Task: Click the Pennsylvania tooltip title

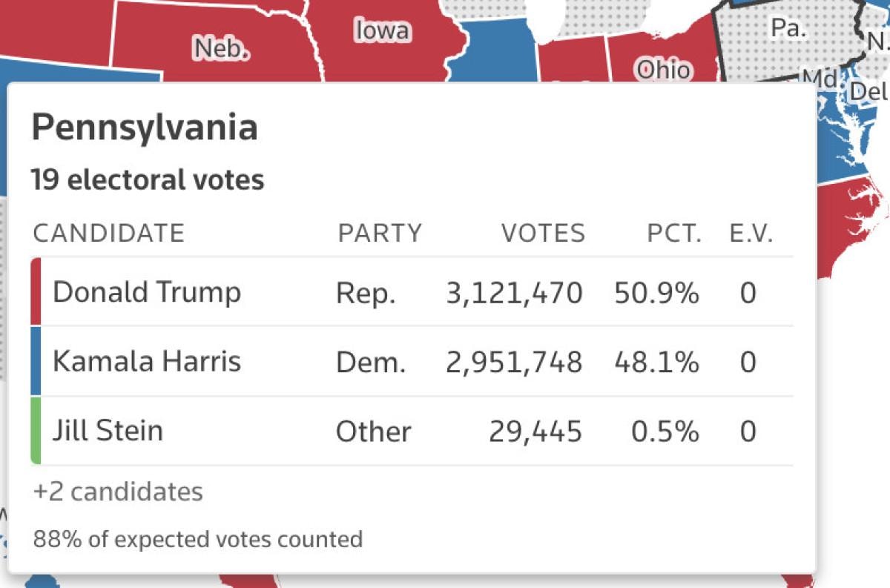Action: 145,128
